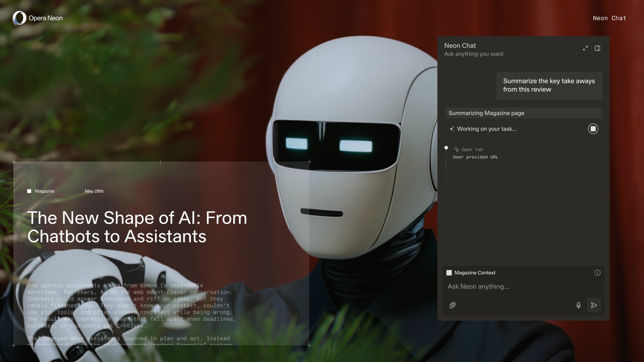Activate microphone voice input
644x362 pixels.
click(578, 305)
